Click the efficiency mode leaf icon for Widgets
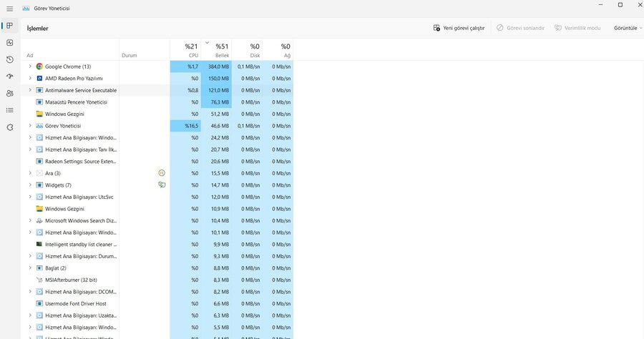 [162, 185]
